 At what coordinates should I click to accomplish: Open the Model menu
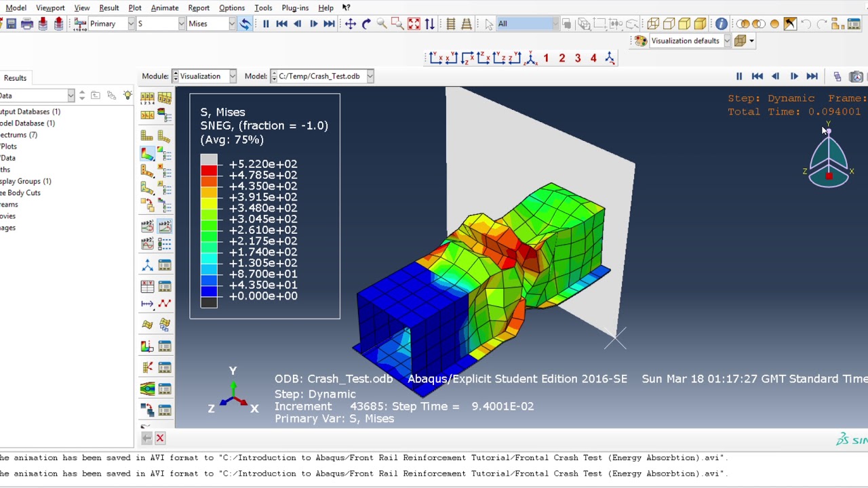click(x=16, y=7)
